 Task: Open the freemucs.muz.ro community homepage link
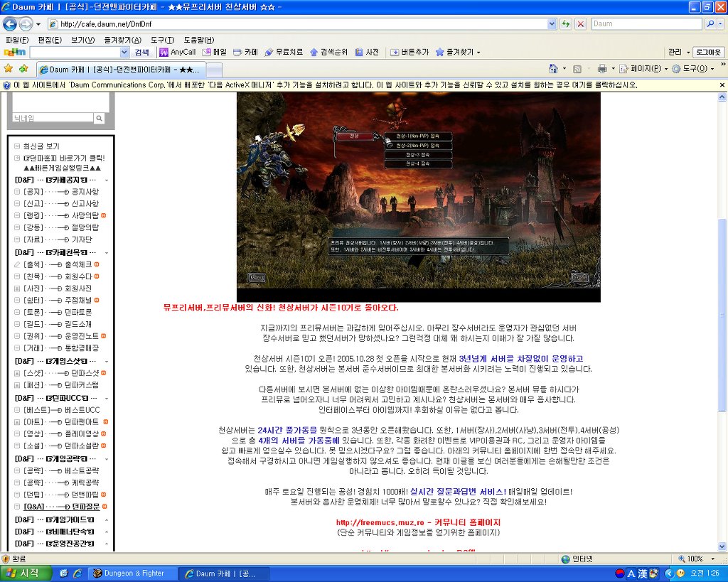[418, 522]
